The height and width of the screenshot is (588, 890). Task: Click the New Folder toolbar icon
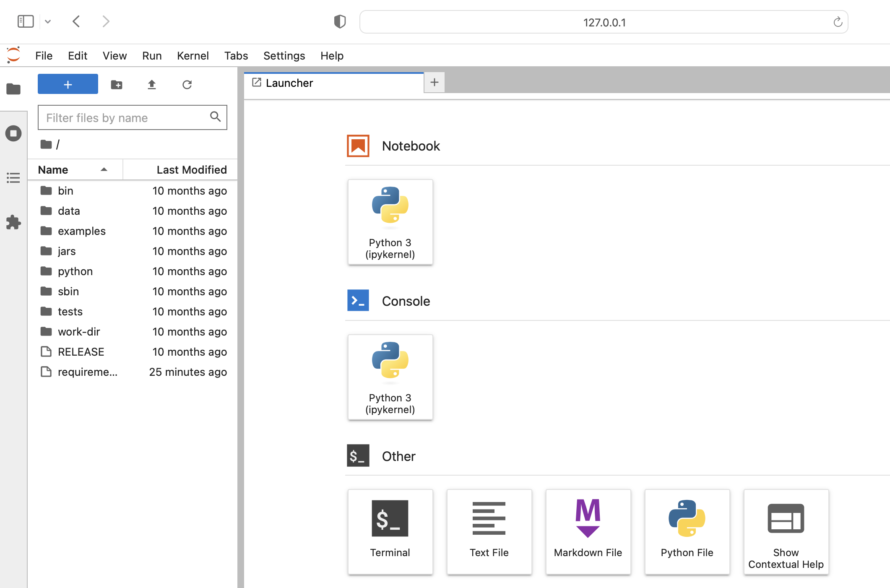[x=117, y=85]
